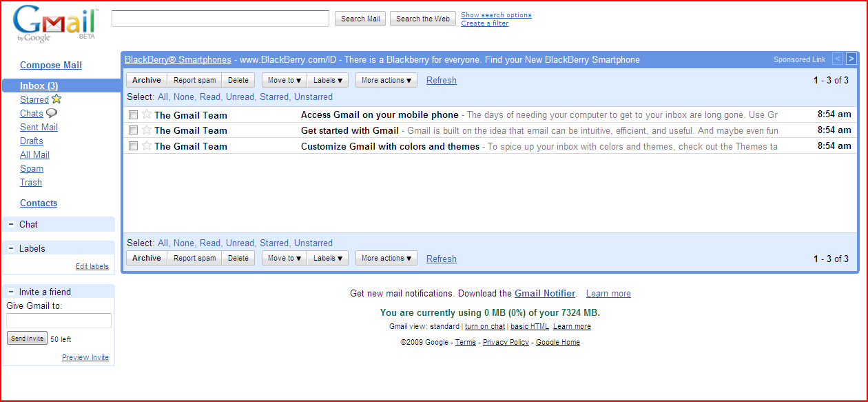The height and width of the screenshot is (402, 868).
Task: Open the Trash folder
Action: click(x=31, y=182)
